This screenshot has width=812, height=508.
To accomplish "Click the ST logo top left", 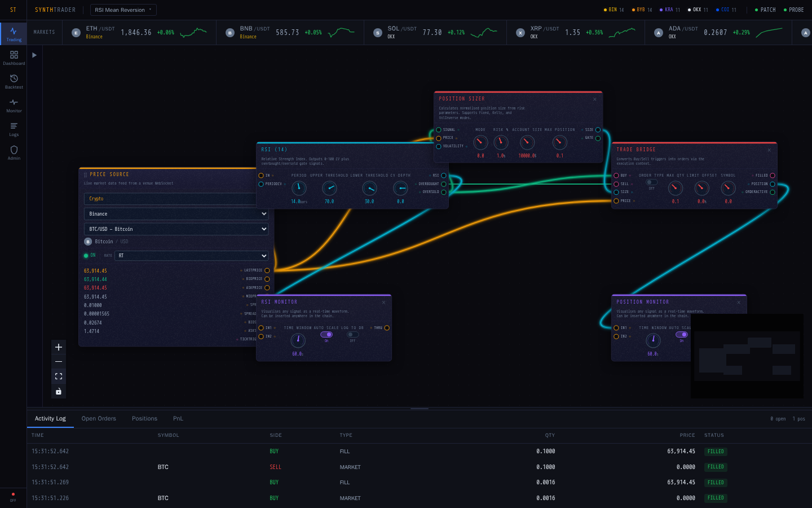I will point(12,10).
